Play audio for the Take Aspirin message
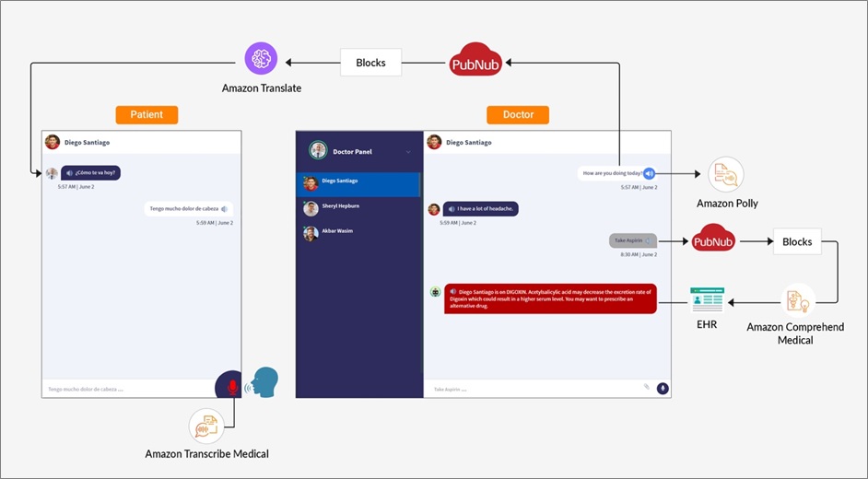This screenshot has width=868, height=479. click(x=648, y=240)
